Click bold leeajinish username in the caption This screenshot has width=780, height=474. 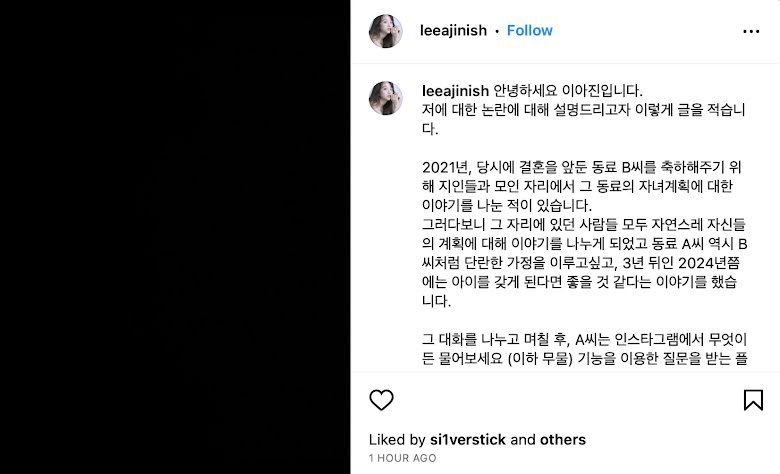tap(455, 91)
